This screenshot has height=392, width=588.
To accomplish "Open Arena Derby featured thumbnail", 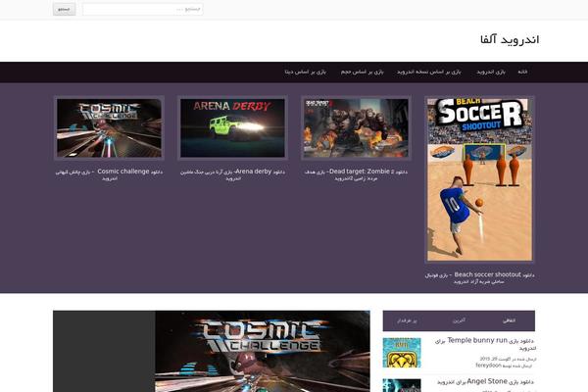I will pyautogui.click(x=232, y=128).
